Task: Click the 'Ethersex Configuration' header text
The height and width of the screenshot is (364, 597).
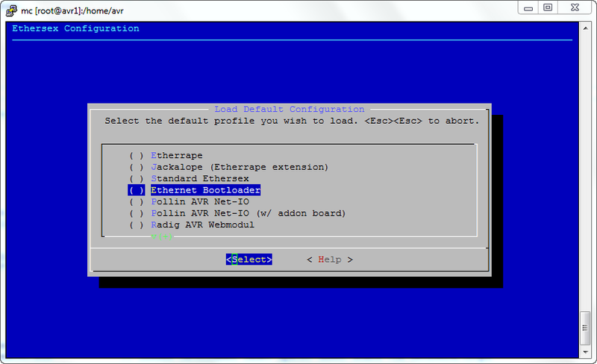Action: click(75, 28)
